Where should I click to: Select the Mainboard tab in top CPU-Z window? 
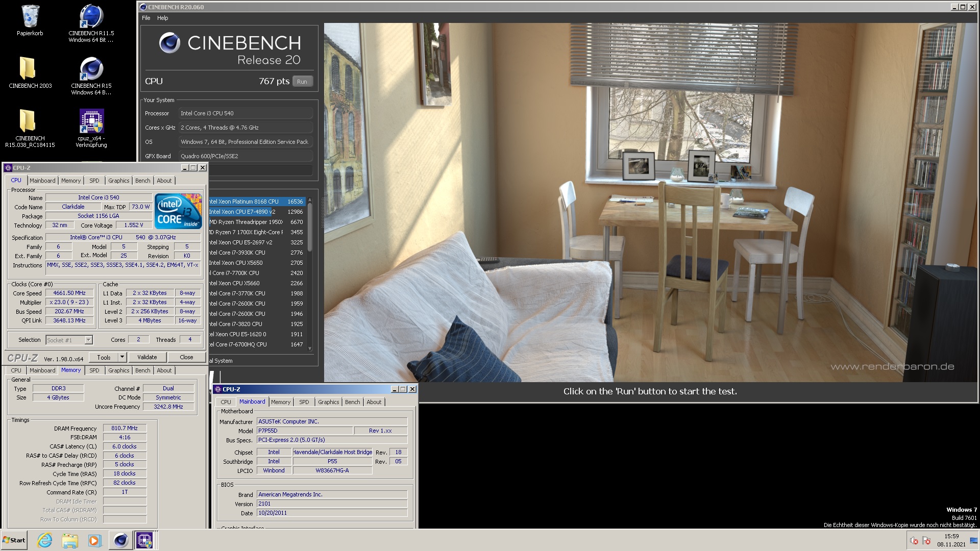(42, 181)
